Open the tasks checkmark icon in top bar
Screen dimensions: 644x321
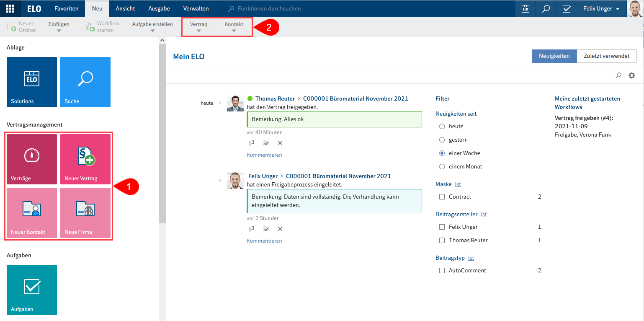(567, 8)
